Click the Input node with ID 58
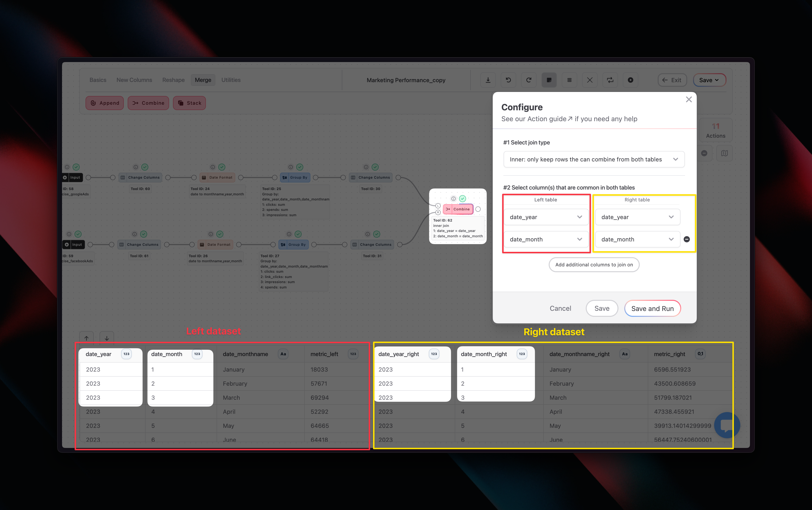This screenshot has width=812, height=510. pos(72,177)
